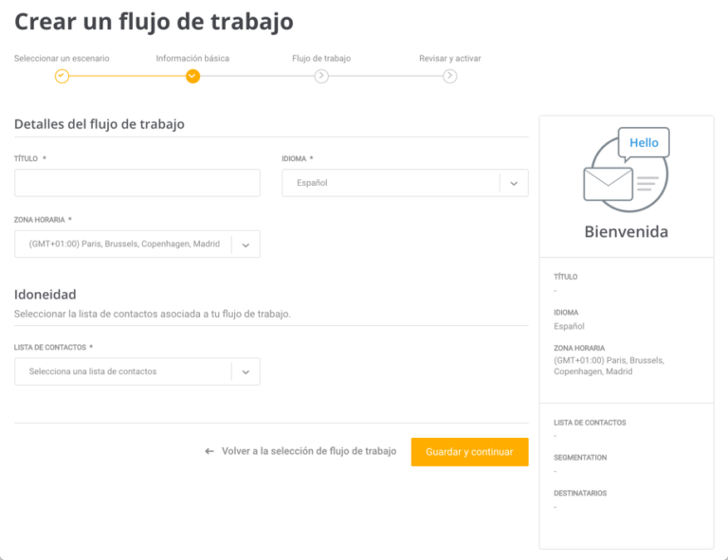Screen dimensions: 728x560
Task: Focus the Título text input field
Action: pyautogui.click(x=137, y=183)
